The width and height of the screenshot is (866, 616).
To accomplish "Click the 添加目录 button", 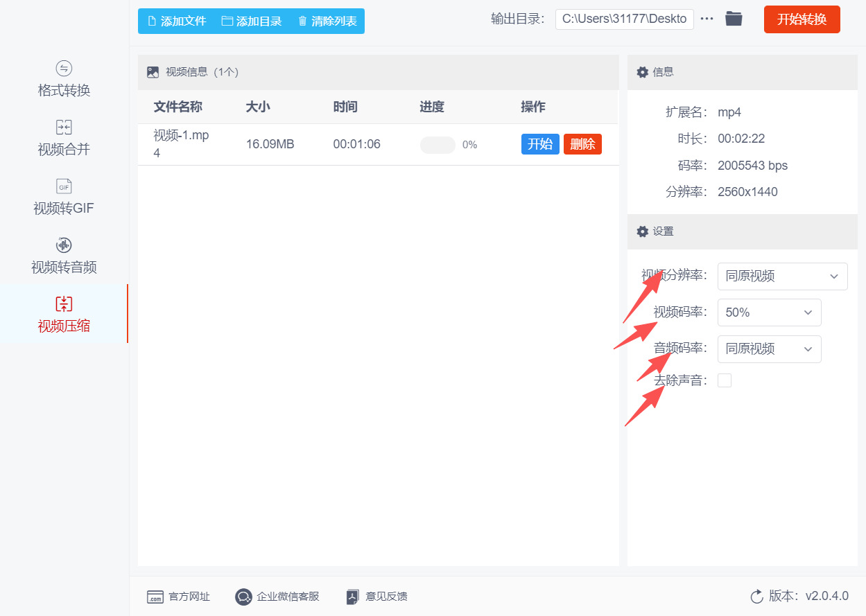I will coord(252,21).
